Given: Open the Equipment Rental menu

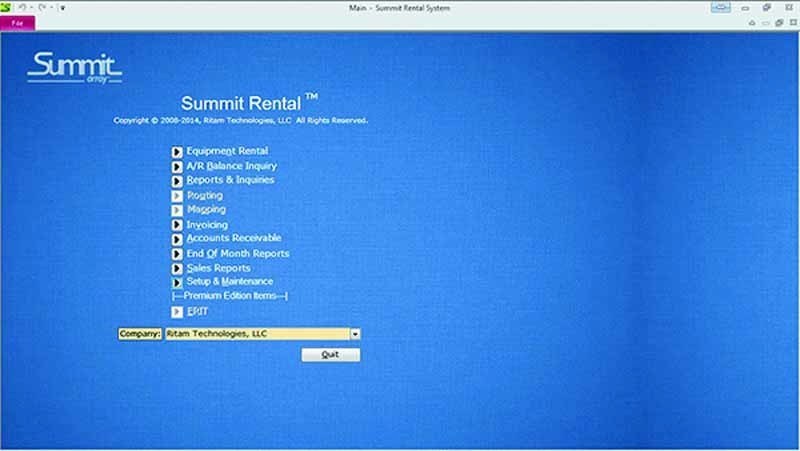Looking at the screenshot, I should tap(227, 151).
